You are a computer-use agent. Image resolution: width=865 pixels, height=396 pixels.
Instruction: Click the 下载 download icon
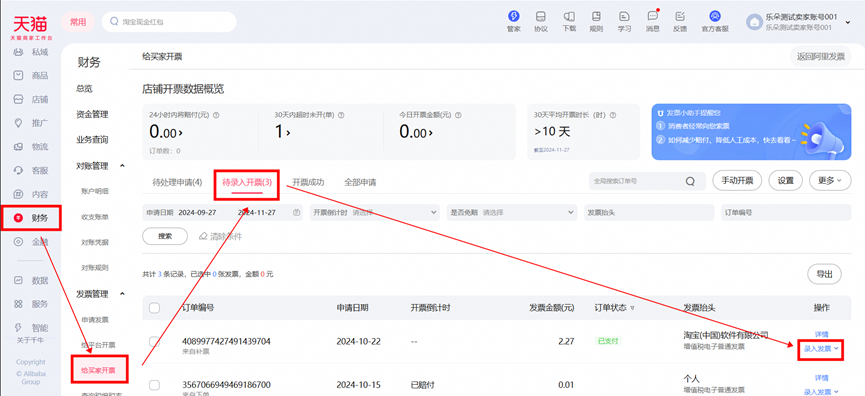(x=569, y=17)
